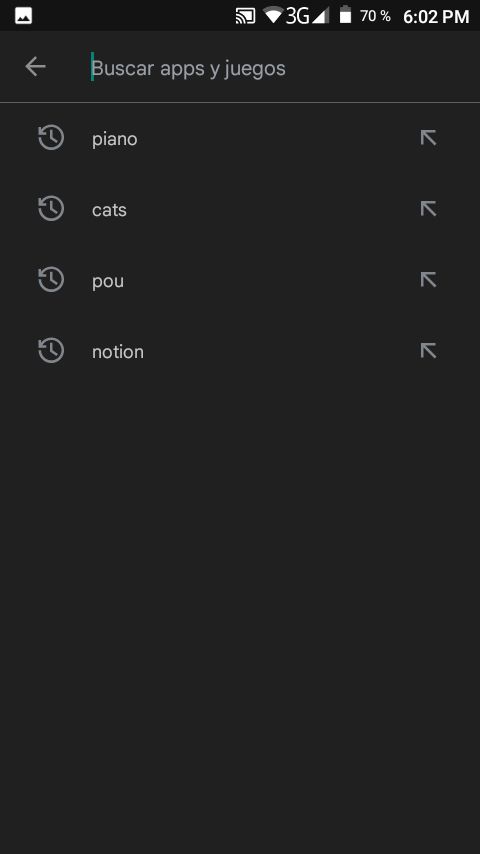Tap the 6:02 PM clock
Image resolution: width=480 pixels, height=854 pixels.
[436, 16]
